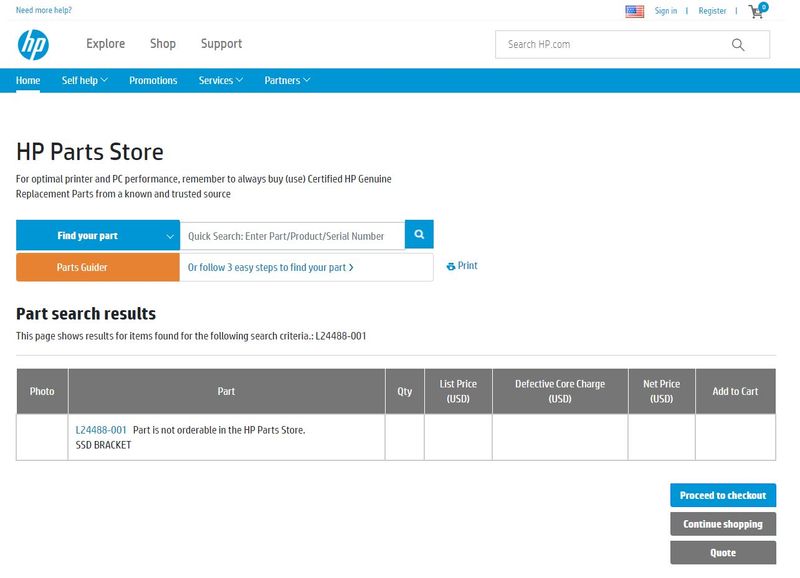The image size is (800, 578).
Task: Click the magnifier in HP.com search
Action: [738, 44]
